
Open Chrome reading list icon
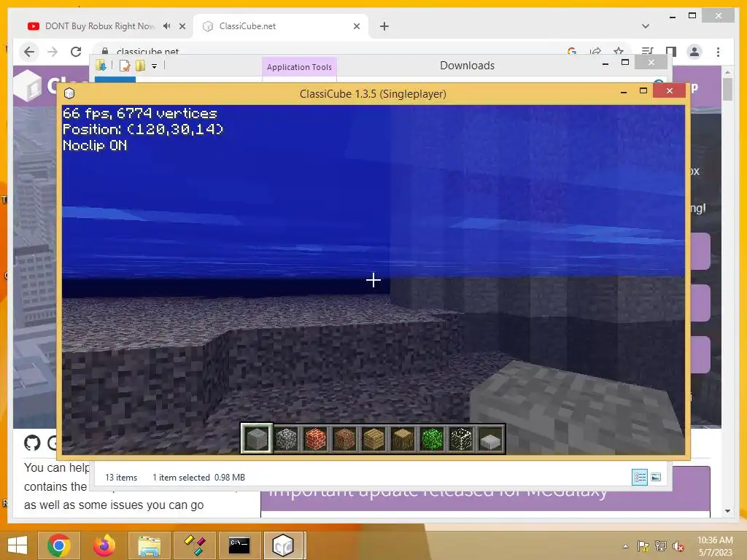point(647,52)
